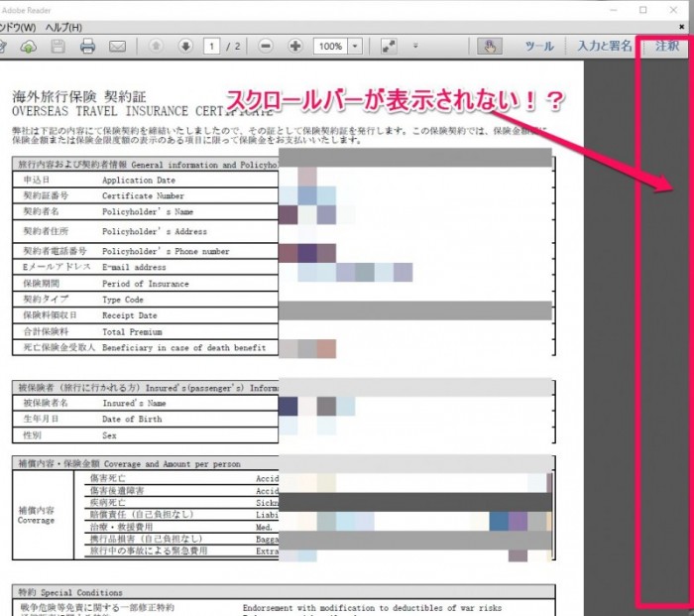Go to next page arrow button
694x616 pixels.
[x=185, y=46]
